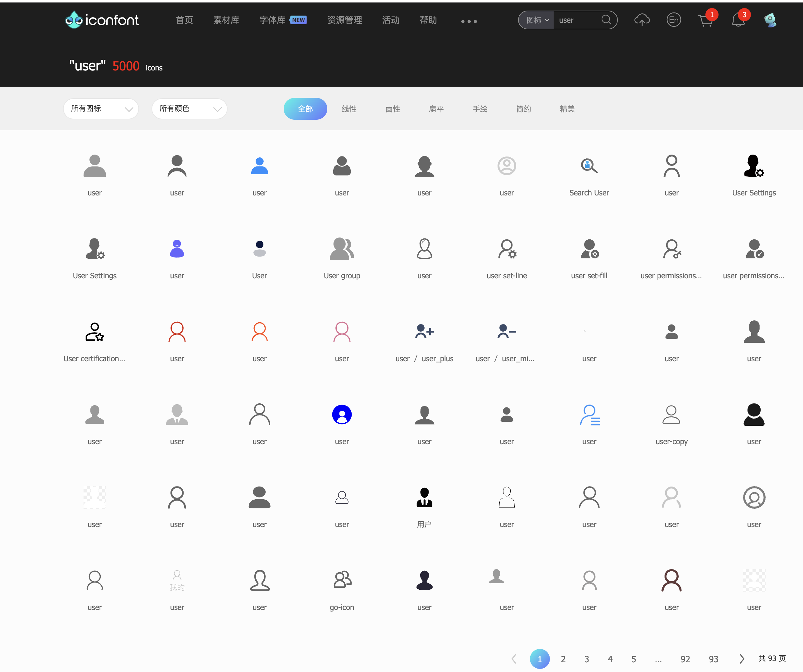This screenshot has width=803, height=672.
Task: Toggle 扁平 style filter
Action: pyautogui.click(x=437, y=109)
